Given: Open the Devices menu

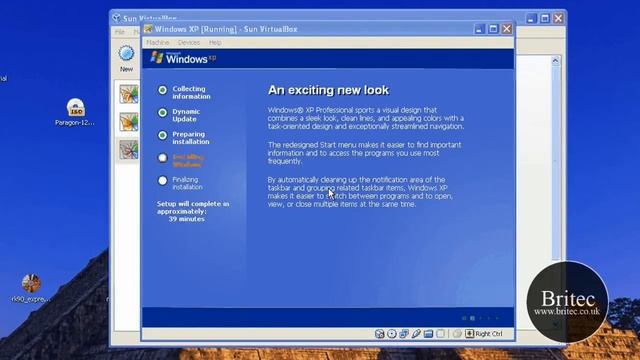Looking at the screenshot, I should click(x=189, y=42).
